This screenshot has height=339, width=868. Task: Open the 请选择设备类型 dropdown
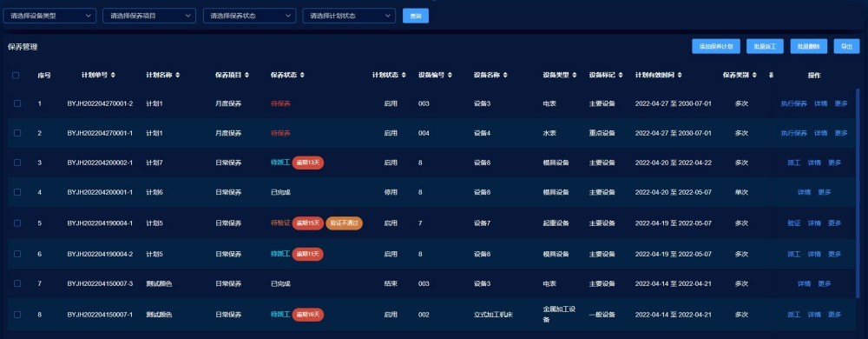click(49, 16)
